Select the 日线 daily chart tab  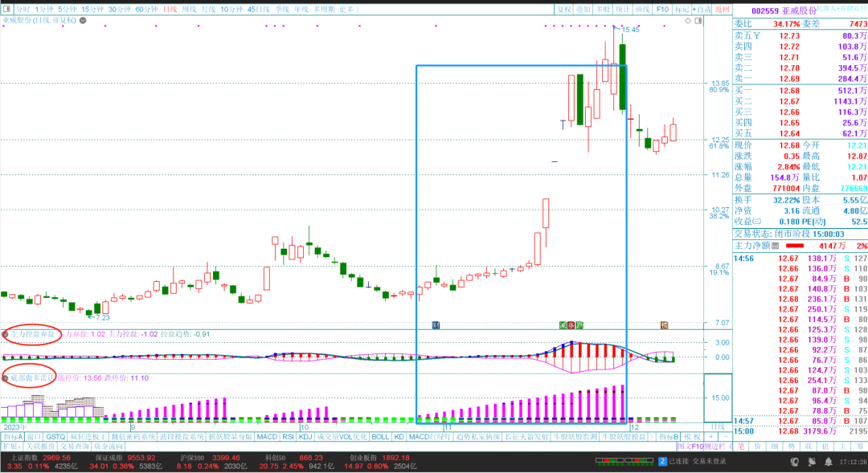tap(170, 9)
